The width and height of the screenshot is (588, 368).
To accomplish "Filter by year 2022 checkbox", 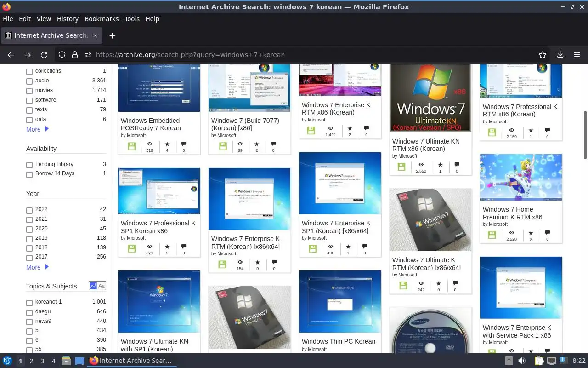I will click(x=29, y=210).
